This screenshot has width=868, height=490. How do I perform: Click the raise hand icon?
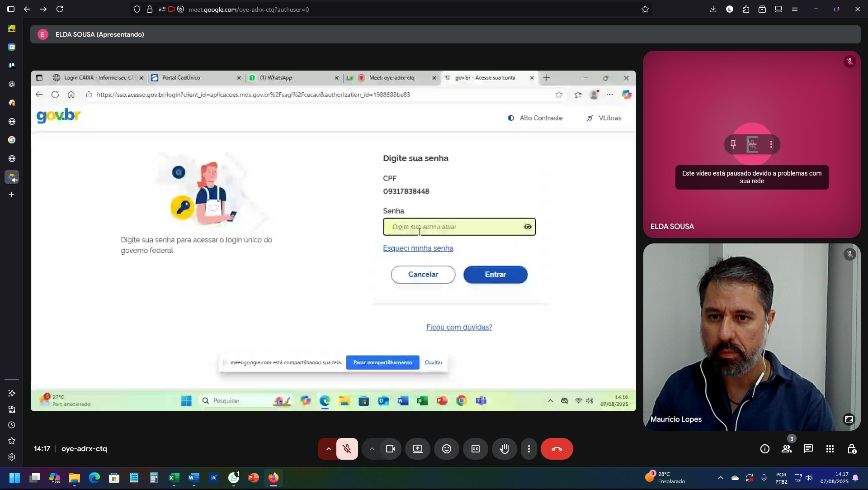click(x=504, y=449)
